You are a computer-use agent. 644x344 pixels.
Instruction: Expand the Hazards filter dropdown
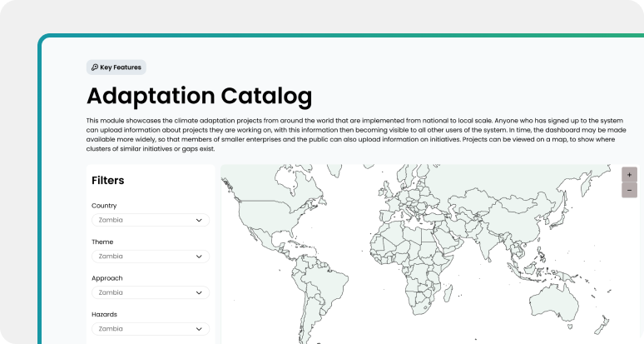pos(150,329)
